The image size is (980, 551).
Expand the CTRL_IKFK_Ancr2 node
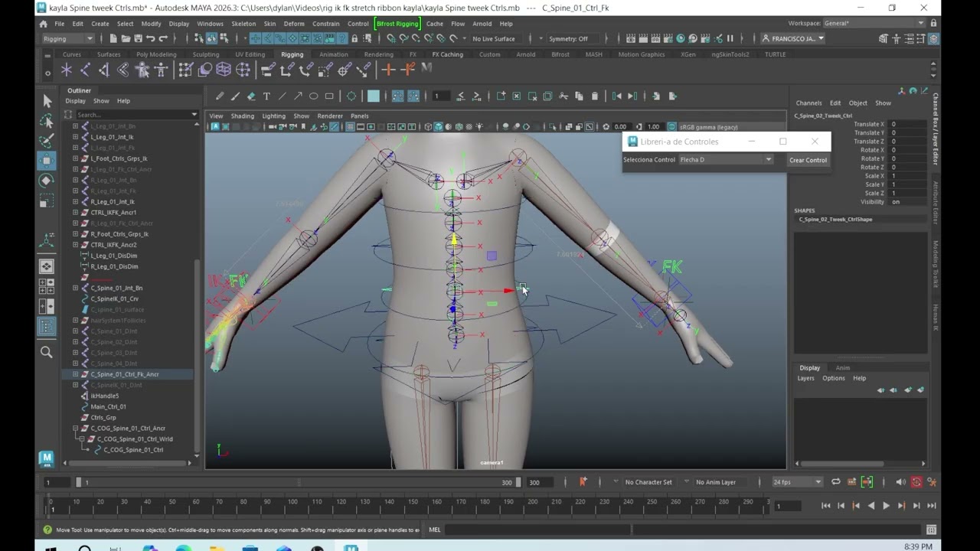click(x=75, y=245)
